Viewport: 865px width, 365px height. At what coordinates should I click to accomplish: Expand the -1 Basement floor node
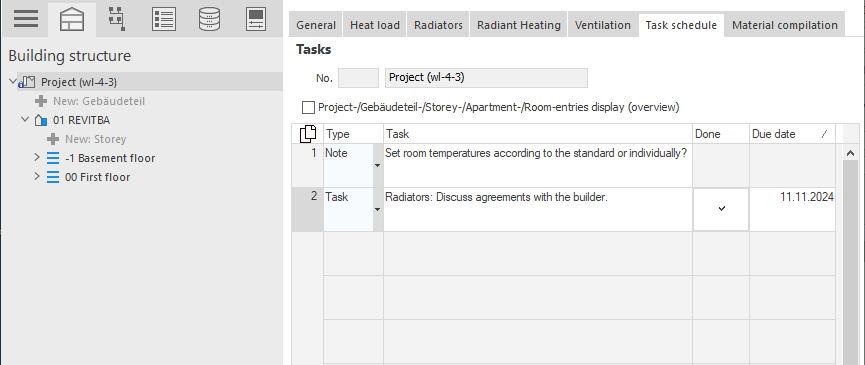(37, 158)
